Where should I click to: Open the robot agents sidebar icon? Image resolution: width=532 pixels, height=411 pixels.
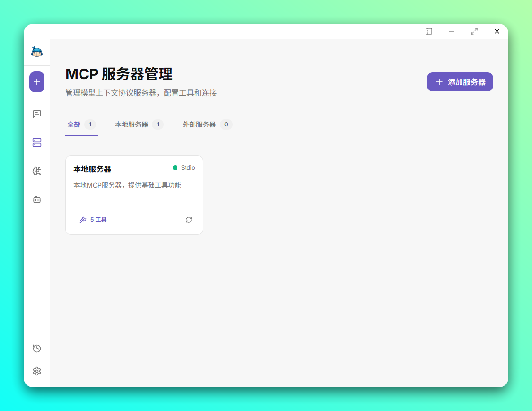(37, 199)
